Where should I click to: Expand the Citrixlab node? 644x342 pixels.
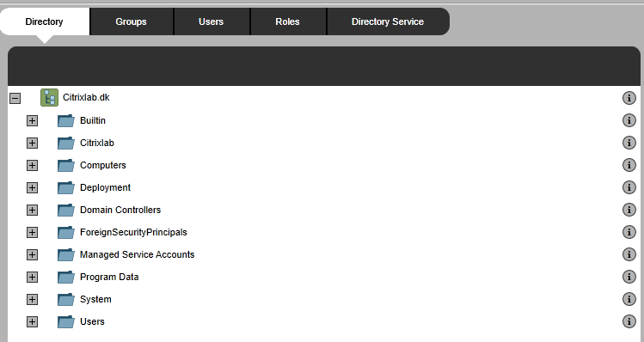[x=32, y=143]
